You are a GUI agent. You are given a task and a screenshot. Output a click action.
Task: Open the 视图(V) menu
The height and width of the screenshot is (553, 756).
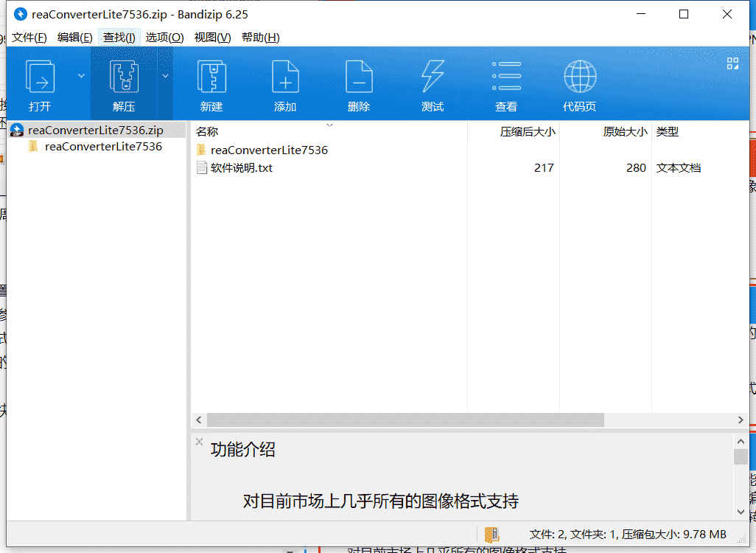point(212,37)
